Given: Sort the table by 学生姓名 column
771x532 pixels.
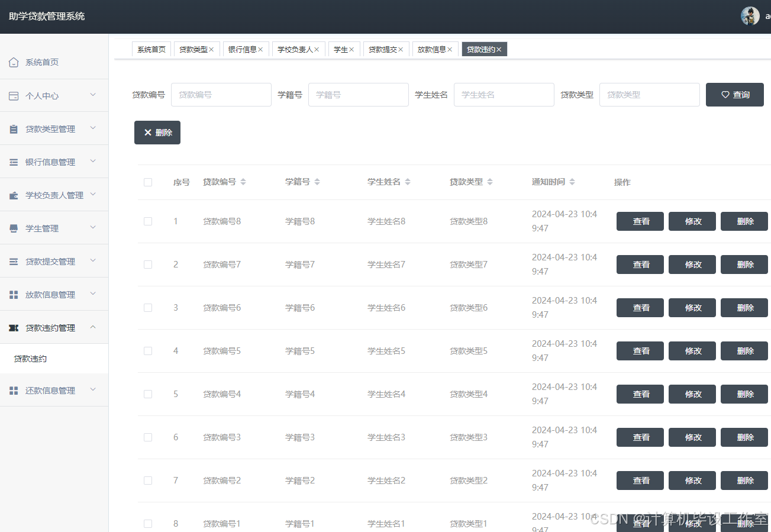Looking at the screenshot, I should [x=407, y=182].
